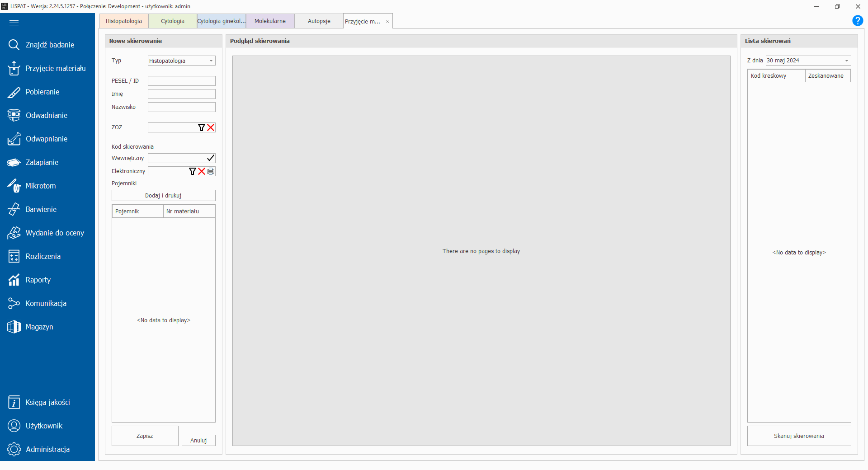Clear ZOZ field with red X

211,127
